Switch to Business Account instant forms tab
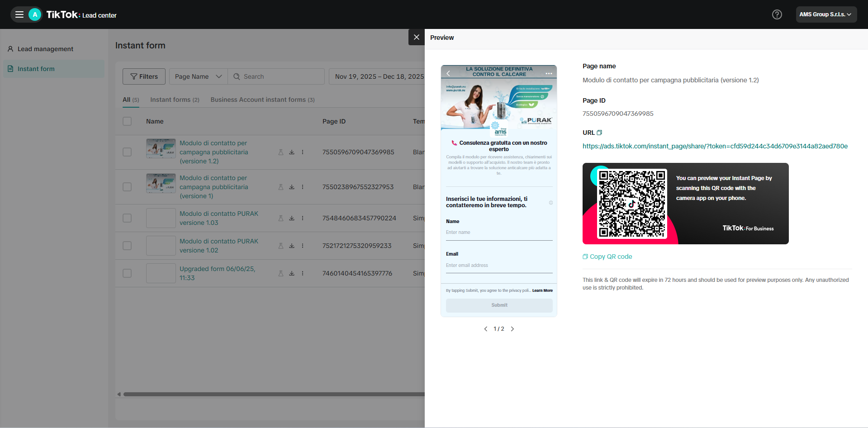Viewport: 868px width, 428px height. coord(262,100)
